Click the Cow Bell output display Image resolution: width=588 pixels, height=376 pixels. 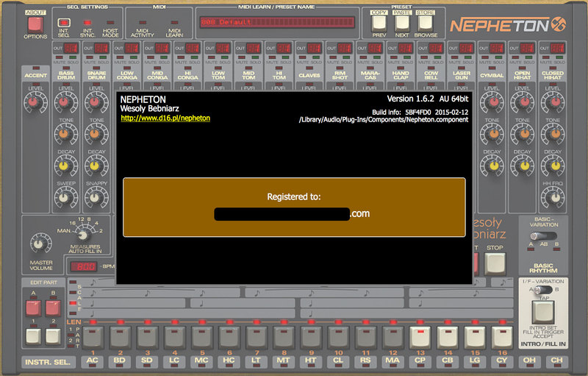pyautogui.click(x=435, y=48)
